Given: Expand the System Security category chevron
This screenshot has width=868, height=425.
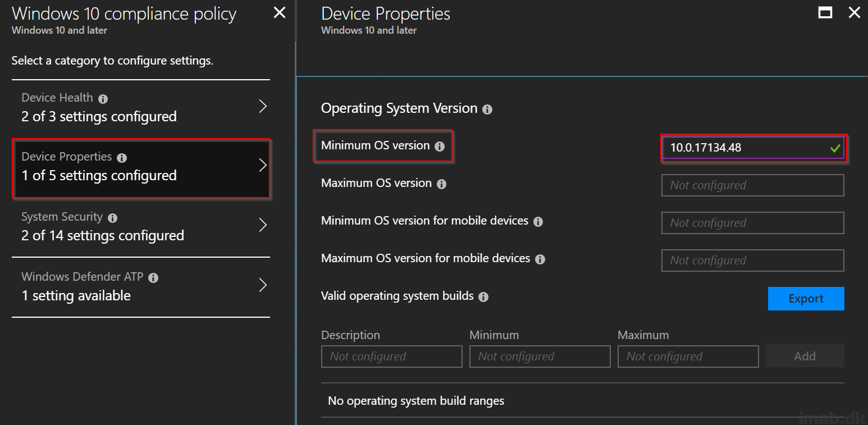Looking at the screenshot, I should pos(262,225).
